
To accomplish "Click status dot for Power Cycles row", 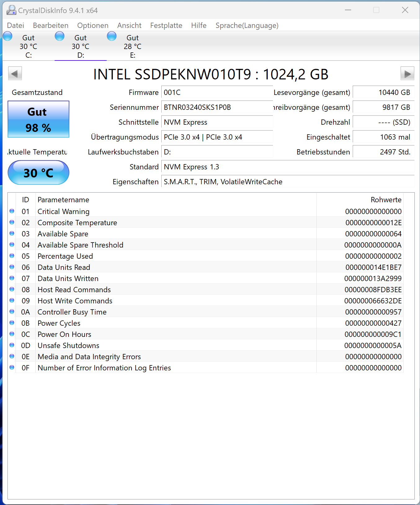I will click(x=12, y=323).
